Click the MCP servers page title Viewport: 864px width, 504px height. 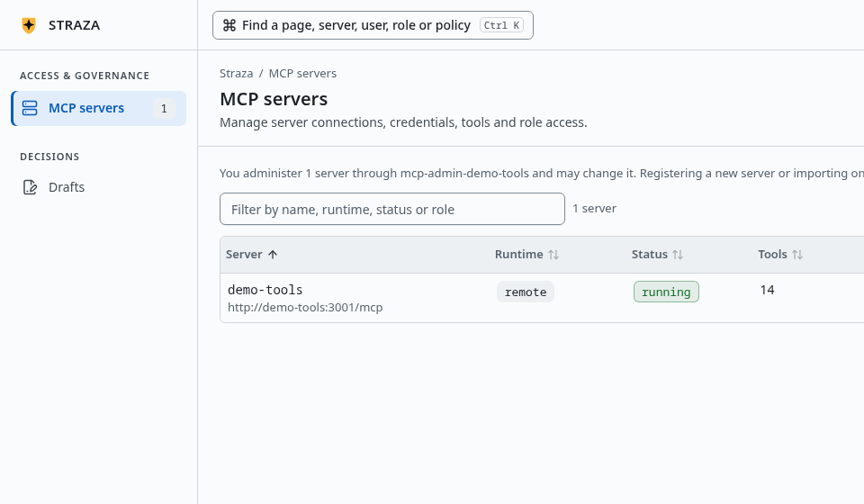(274, 99)
